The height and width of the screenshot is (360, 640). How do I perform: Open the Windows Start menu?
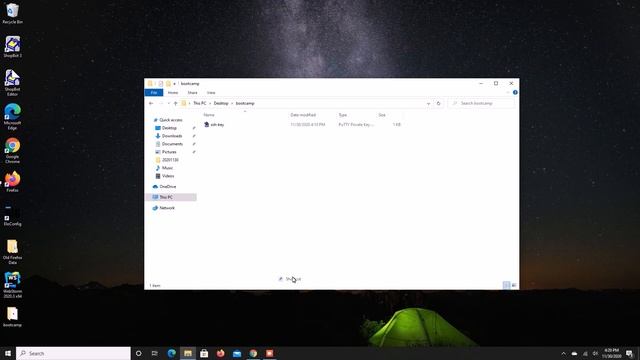tap(8, 353)
